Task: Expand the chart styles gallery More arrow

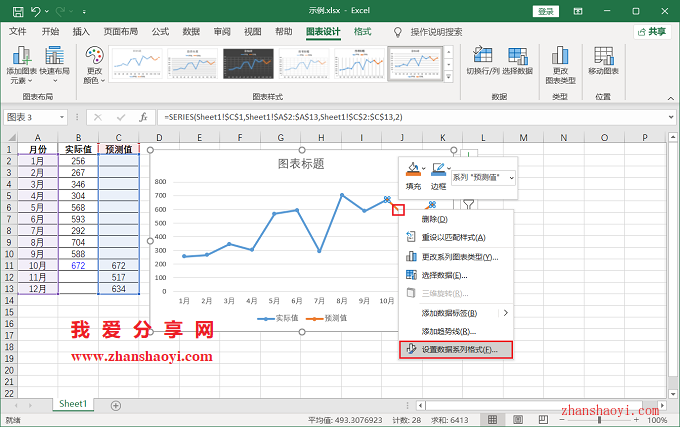Action: click(449, 77)
